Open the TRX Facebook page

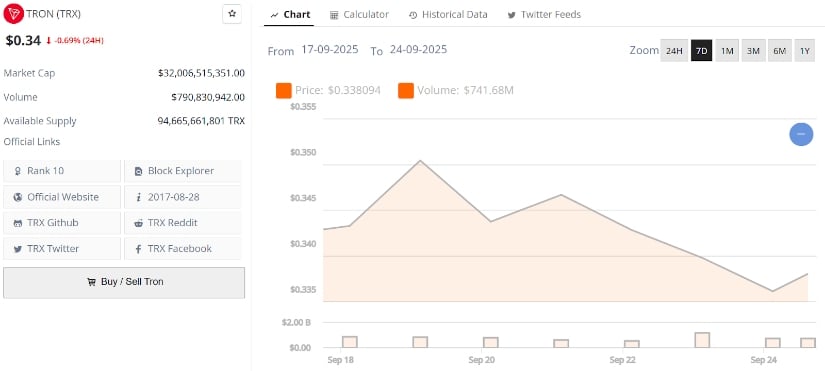pos(183,249)
